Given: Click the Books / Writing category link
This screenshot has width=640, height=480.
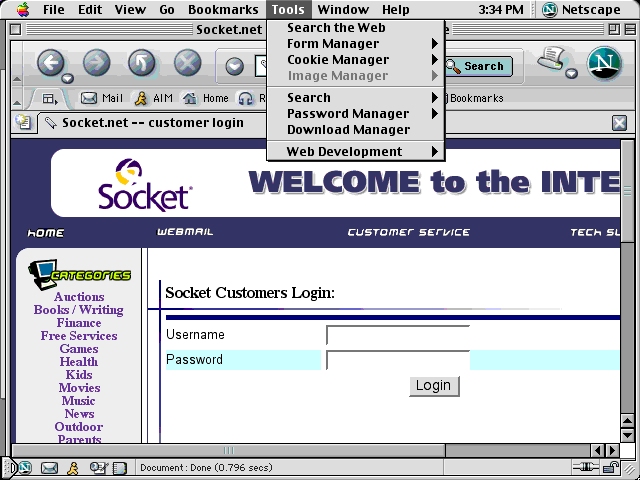Looking at the screenshot, I should pyautogui.click(x=78, y=310).
